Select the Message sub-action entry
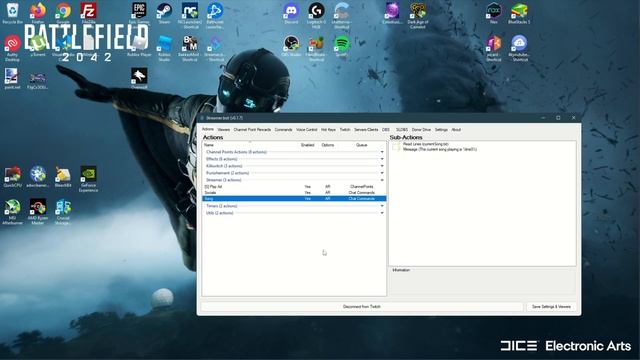The image size is (640, 360). [x=440, y=149]
